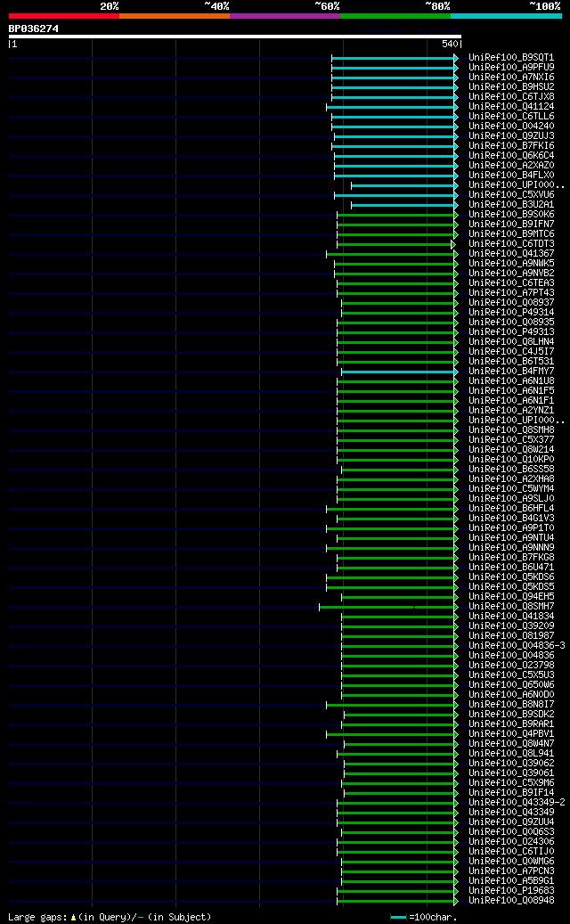Screen dimensions: 570x924
Task: Click the short cyan bar of UniRef100_B3U2A1
Action: tap(403, 205)
